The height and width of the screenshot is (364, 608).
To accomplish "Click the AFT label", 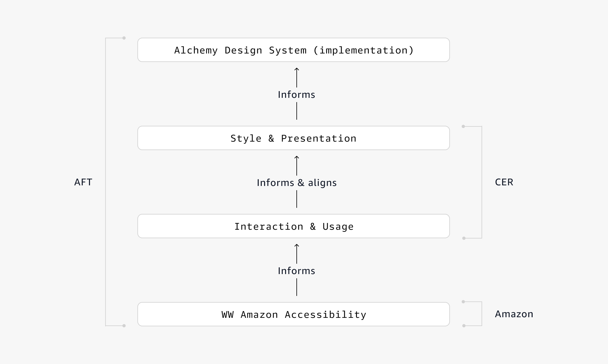I will click(83, 182).
